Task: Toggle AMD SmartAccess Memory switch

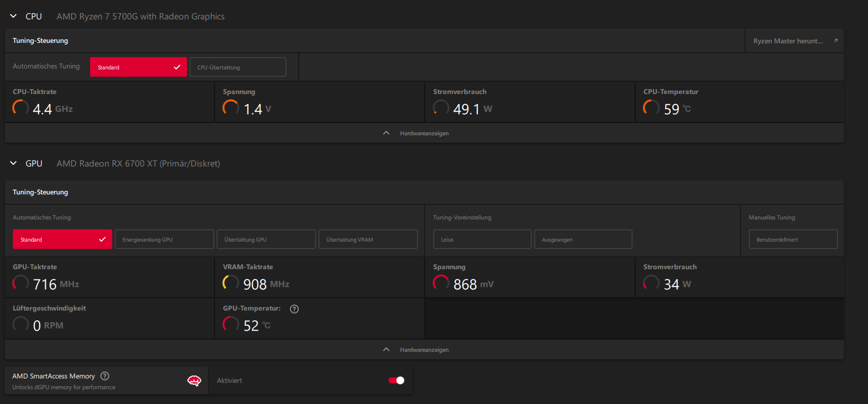Action: [x=397, y=380]
